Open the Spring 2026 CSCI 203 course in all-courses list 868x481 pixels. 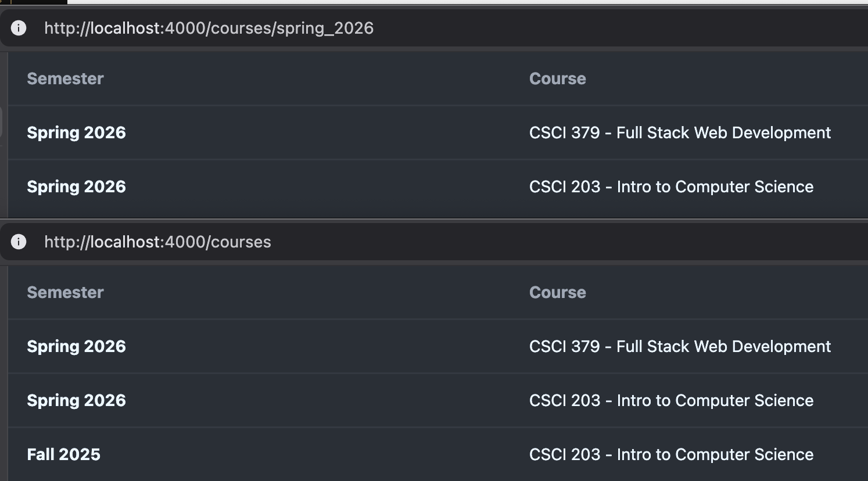671,400
